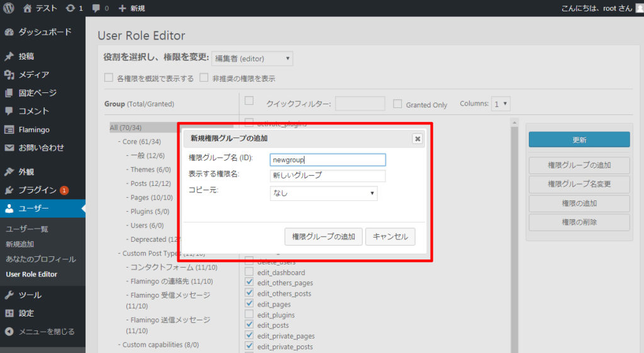
Task: Close the 新規権限グループの追加 dialog
Action: 417,139
